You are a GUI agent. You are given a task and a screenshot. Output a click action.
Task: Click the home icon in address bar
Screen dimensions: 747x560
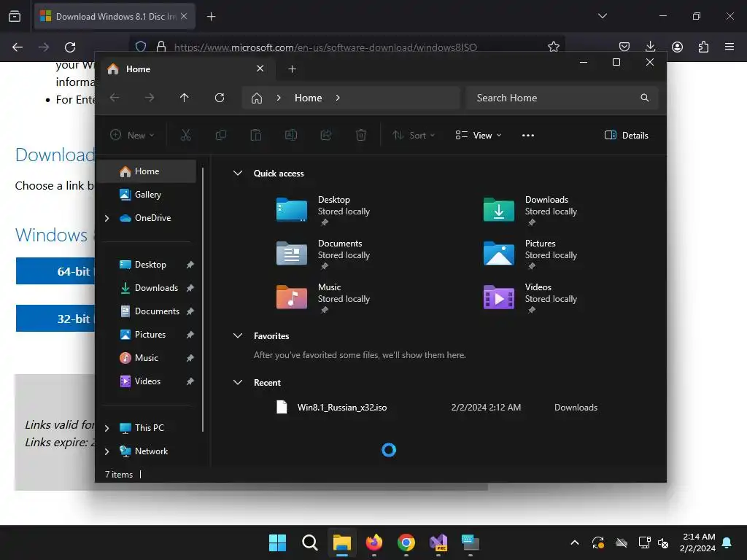click(x=257, y=98)
